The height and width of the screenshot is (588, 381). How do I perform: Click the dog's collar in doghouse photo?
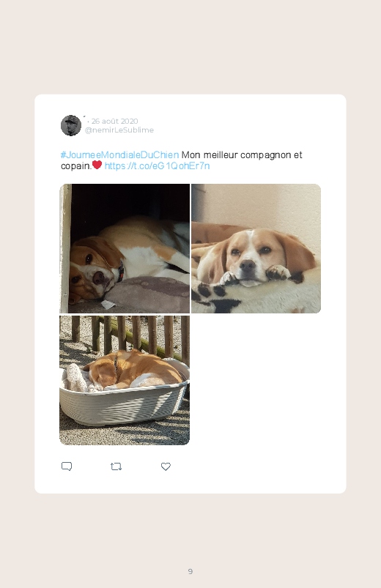(120, 272)
